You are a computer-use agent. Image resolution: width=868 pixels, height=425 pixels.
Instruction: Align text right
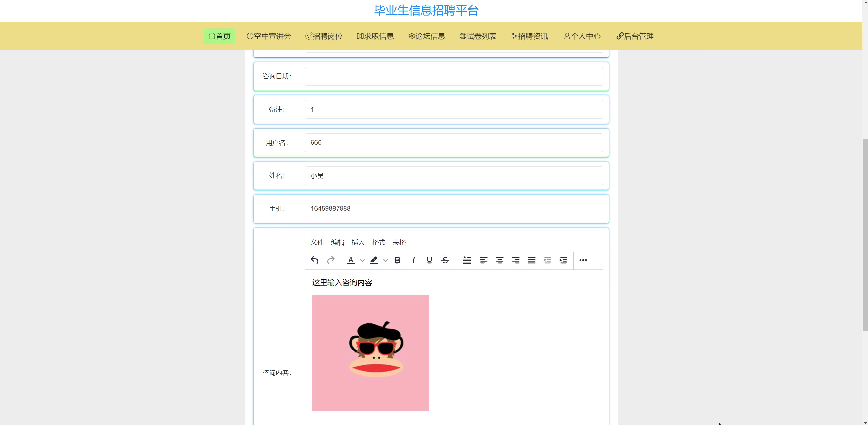tap(516, 260)
